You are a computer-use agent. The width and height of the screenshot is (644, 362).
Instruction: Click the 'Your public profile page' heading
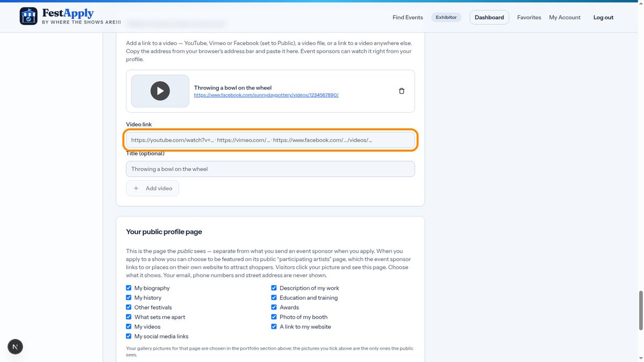point(164,232)
